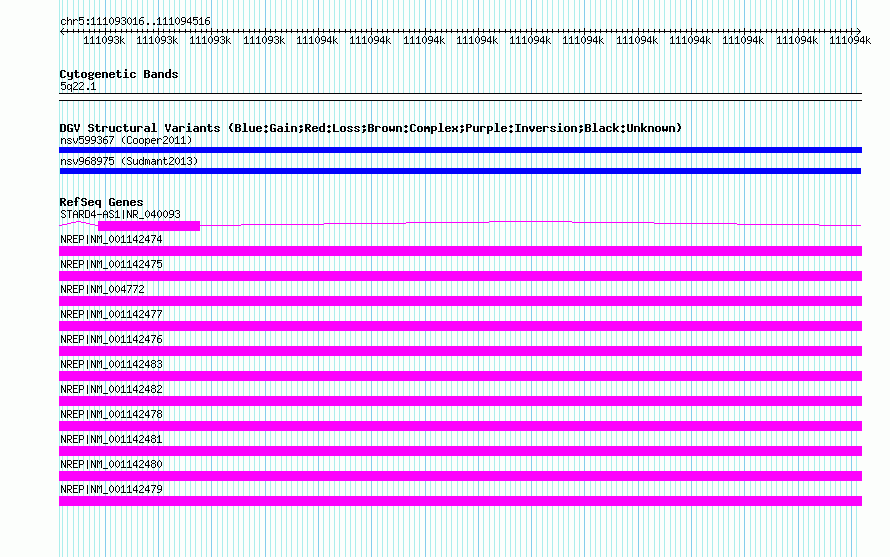Select the magenta bar under NM_004772
Viewport: 890px width, 557px height.
[460, 301]
